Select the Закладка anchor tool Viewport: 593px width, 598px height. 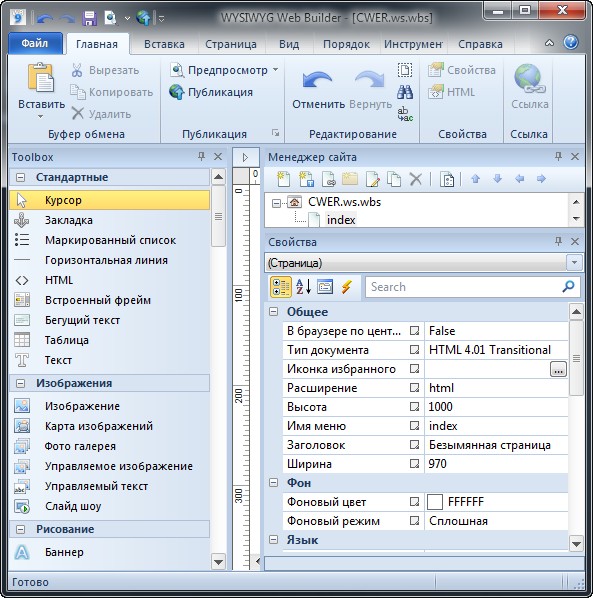[x=69, y=220]
